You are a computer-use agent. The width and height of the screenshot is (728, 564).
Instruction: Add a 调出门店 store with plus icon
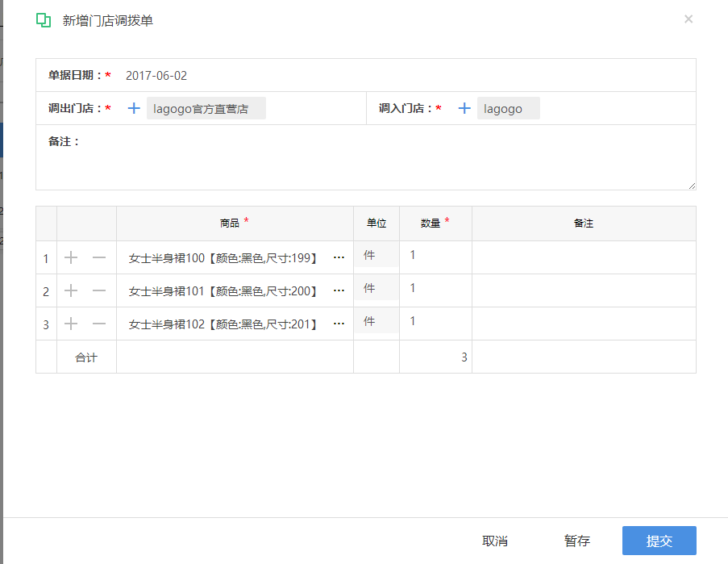[x=134, y=108]
